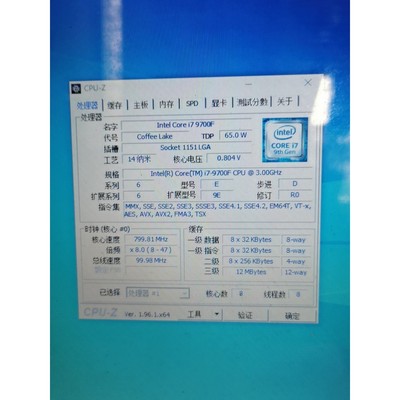Switch to the 缓存 tab
Image resolution: width=400 pixels, height=400 pixels.
[x=115, y=105]
